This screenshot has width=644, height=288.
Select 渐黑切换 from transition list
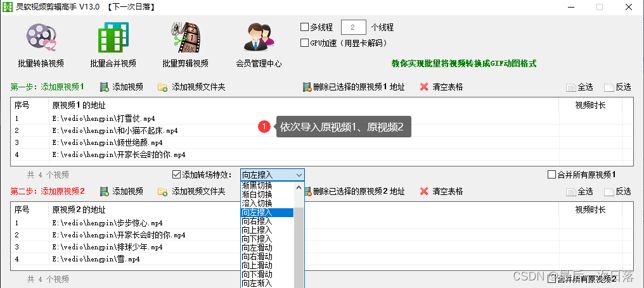(x=267, y=185)
